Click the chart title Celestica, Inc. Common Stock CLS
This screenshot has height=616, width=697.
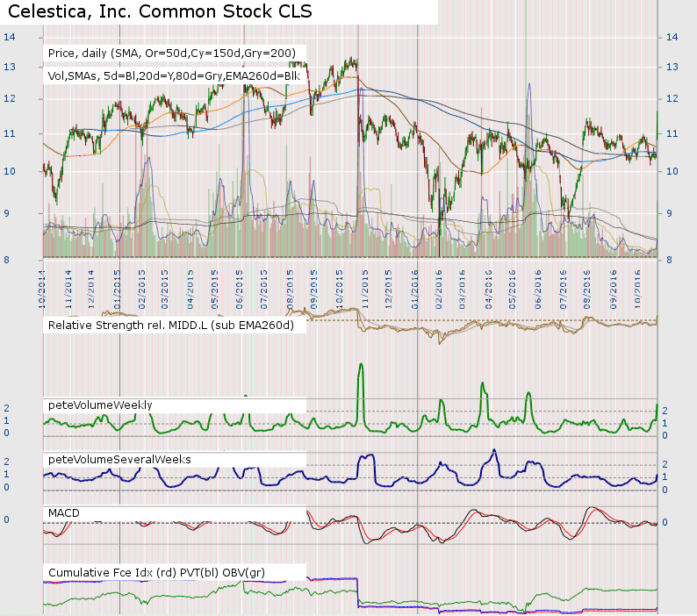point(160,11)
